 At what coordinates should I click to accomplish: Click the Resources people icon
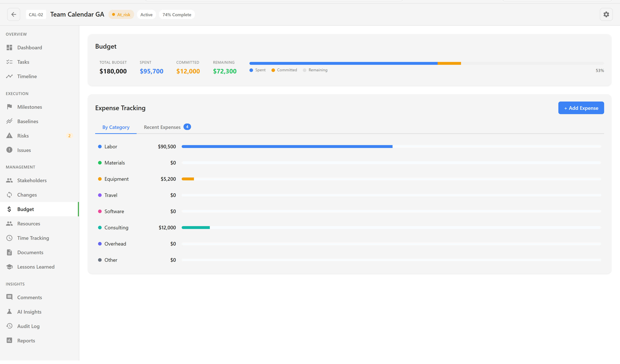pyautogui.click(x=9, y=224)
